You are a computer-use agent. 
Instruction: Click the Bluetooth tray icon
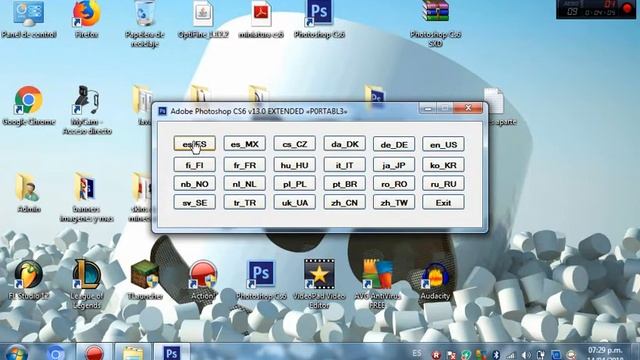pyautogui.click(x=496, y=355)
